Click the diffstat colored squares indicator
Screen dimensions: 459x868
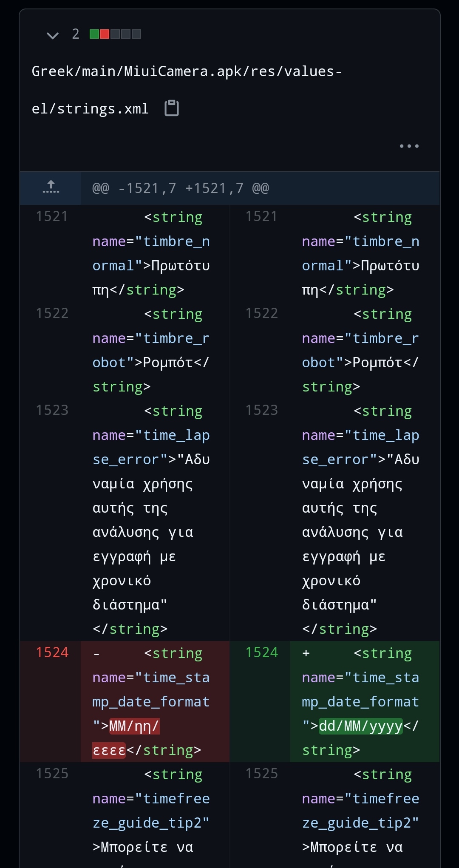point(115,34)
